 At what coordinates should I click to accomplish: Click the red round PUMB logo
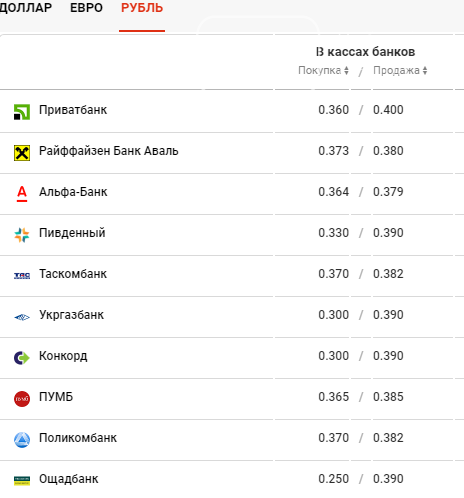(x=22, y=399)
